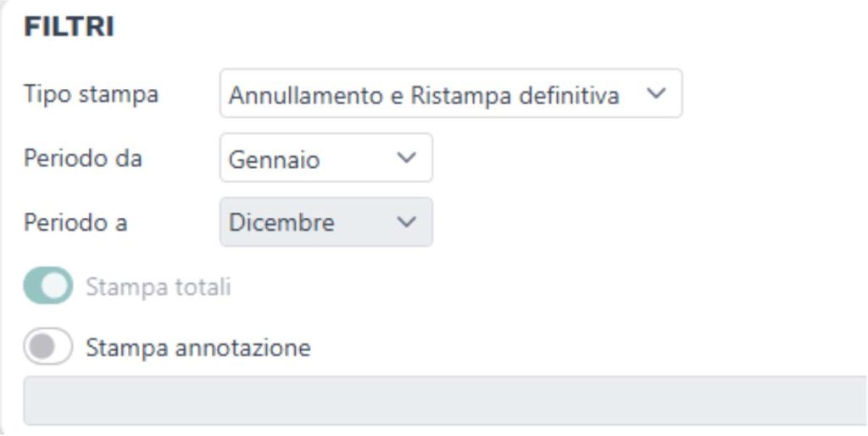The height and width of the screenshot is (436, 868).
Task: Click the FILTRI section heading
Action: click(x=69, y=27)
